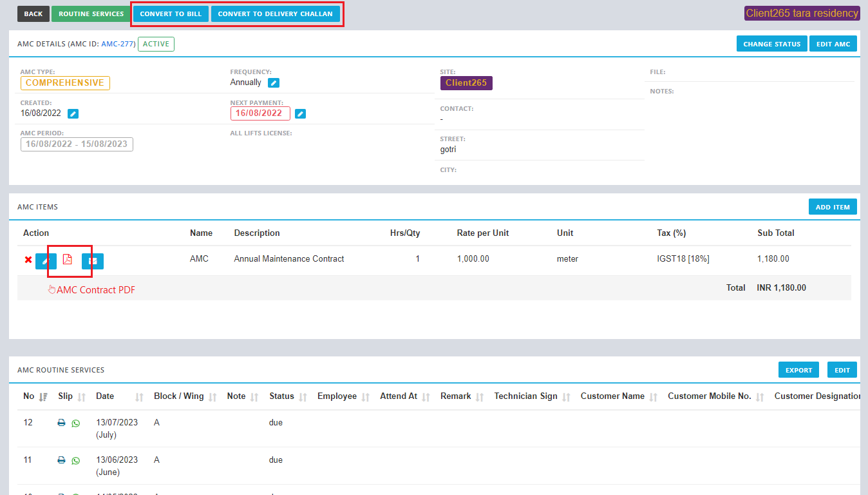Screen dimensions: 868x495
Task: Click AMC period 16/08/2022 - 15/08/2023 field
Action: [x=77, y=144]
